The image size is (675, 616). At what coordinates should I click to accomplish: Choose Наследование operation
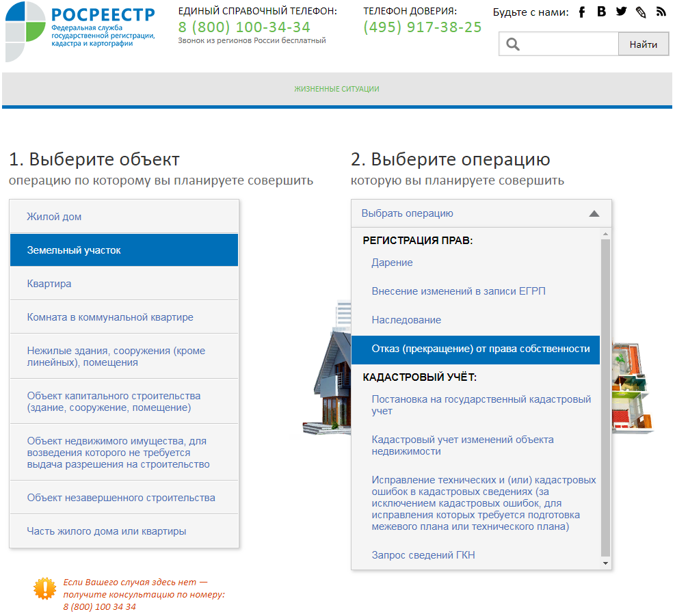click(476, 320)
